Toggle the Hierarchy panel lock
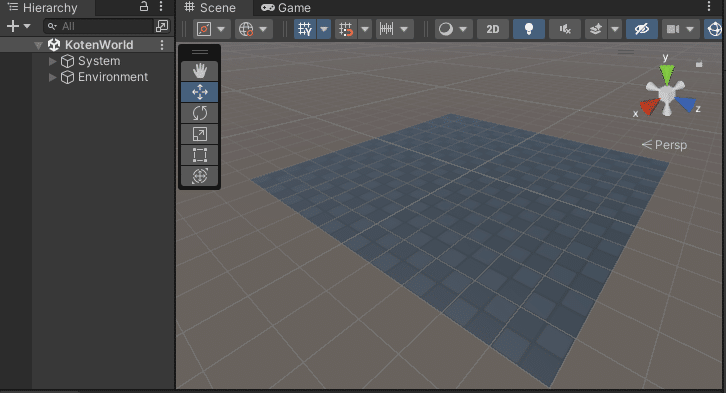 pyautogui.click(x=144, y=6)
